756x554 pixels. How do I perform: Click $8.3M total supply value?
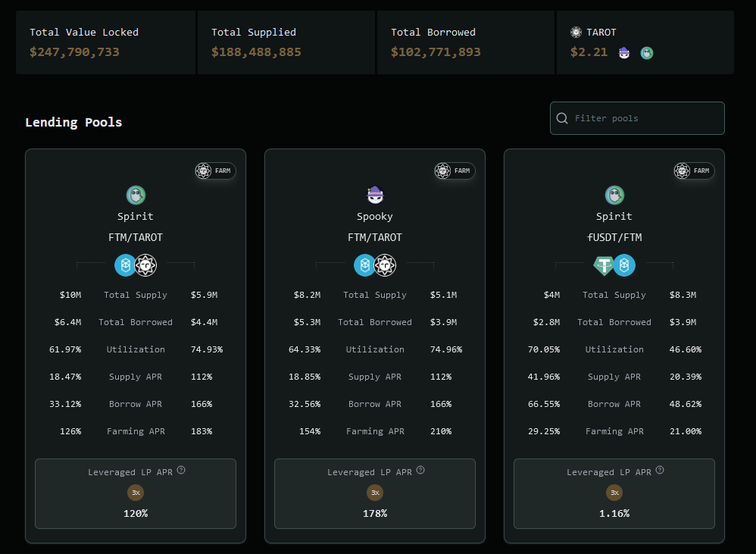683,295
